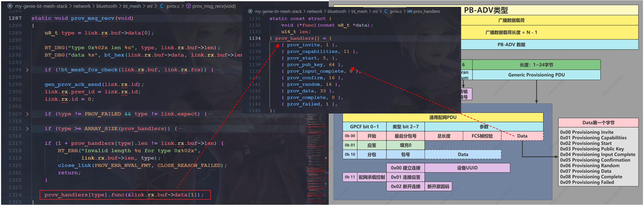The height and width of the screenshot is (205, 644).
Task: Click line number 1287 in the gutter
Action: click(15, 18)
